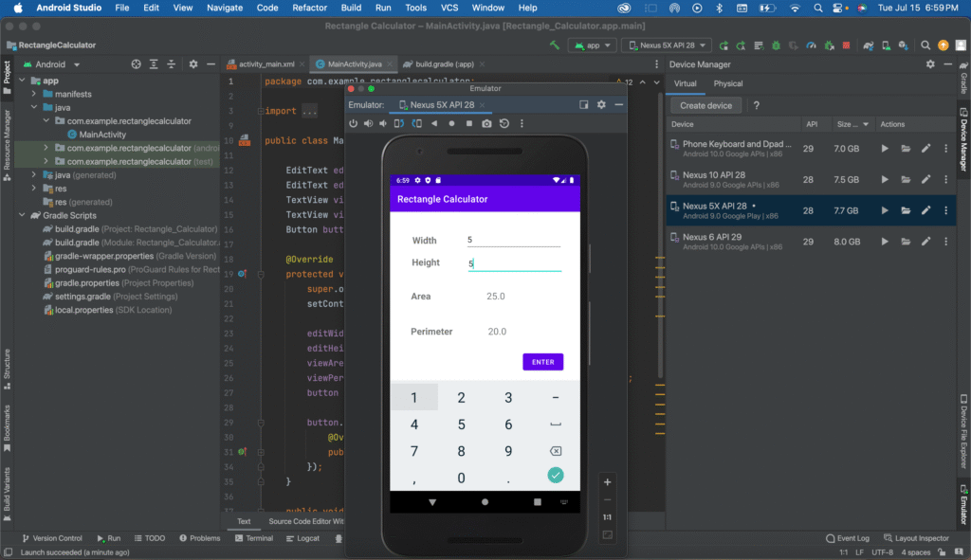
Task: Click the Select Opened File target icon in Project panel
Action: click(x=136, y=64)
